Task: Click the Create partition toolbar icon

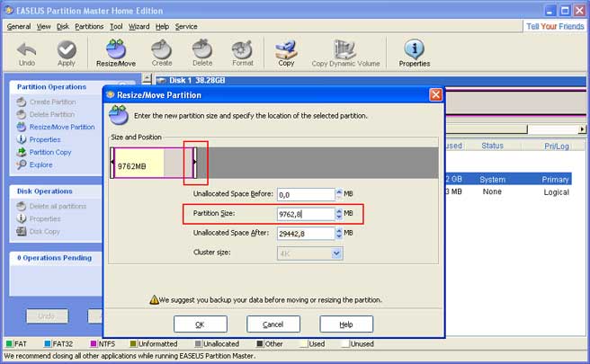Action: (161, 49)
